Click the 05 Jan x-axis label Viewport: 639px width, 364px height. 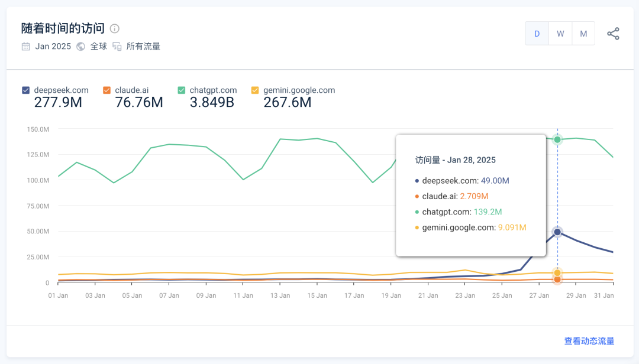[x=132, y=295]
